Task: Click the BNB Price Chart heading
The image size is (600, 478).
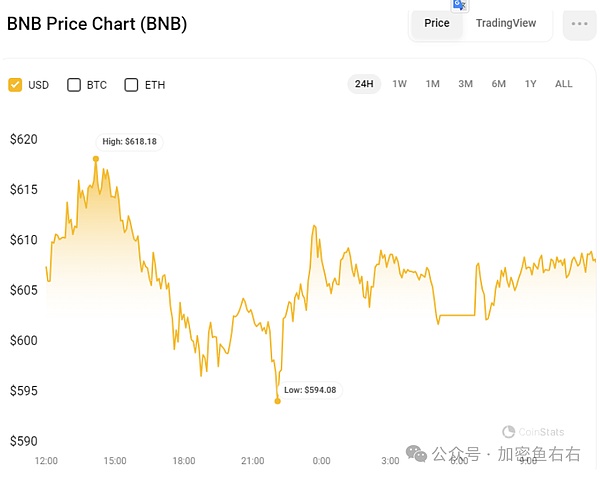Action: tap(97, 24)
